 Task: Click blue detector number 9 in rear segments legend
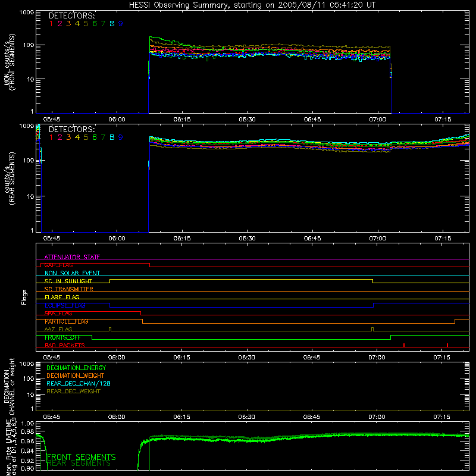click(121, 137)
